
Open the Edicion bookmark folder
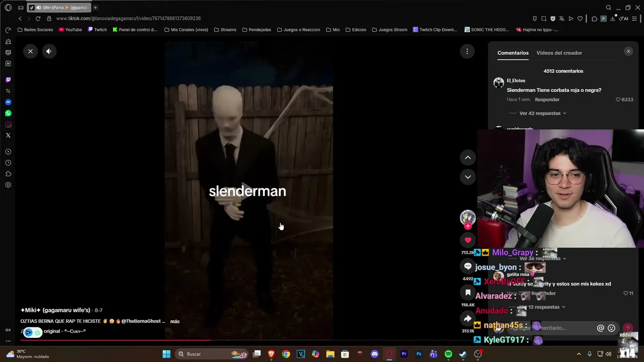355,30
